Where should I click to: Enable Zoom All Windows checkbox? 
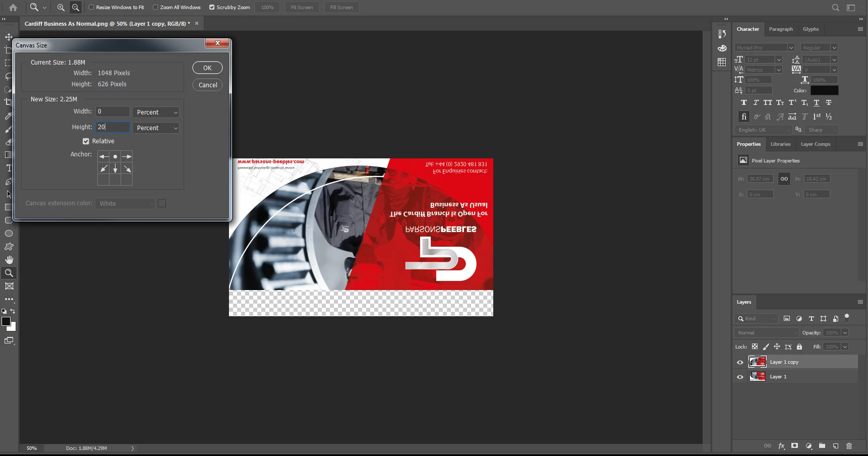click(x=155, y=8)
